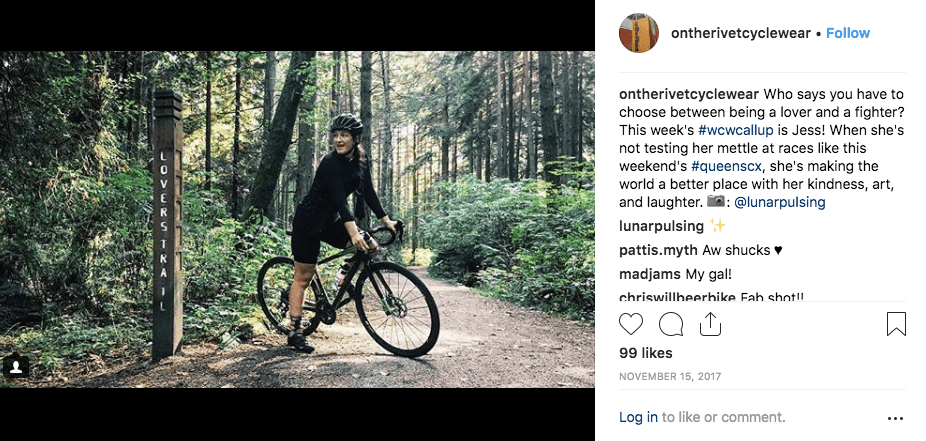Open comments with the speech bubble icon
The width and height of the screenshot is (926, 441).
(x=671, y=324)
